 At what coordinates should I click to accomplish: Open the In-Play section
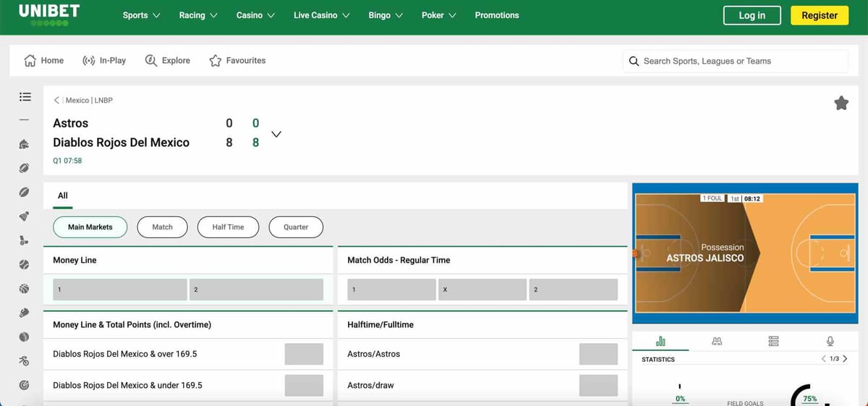point(104,61)
